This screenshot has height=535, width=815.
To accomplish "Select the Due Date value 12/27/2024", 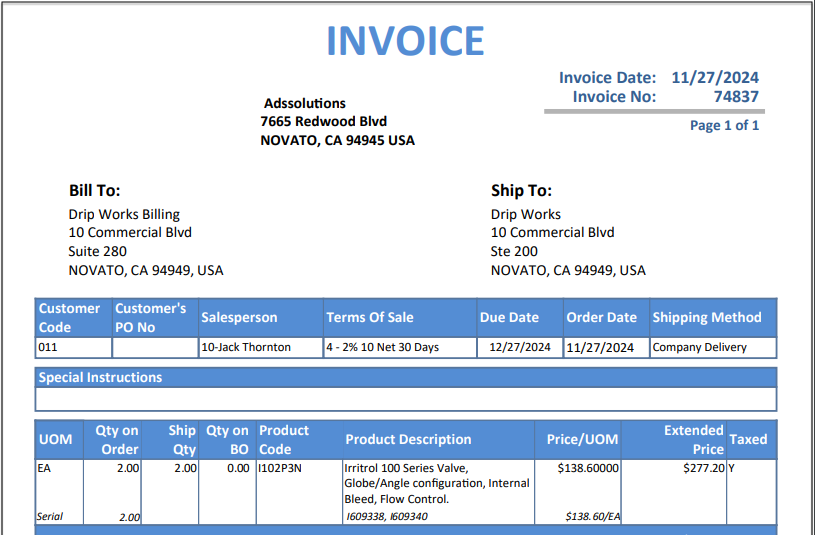I will (520, 347).
